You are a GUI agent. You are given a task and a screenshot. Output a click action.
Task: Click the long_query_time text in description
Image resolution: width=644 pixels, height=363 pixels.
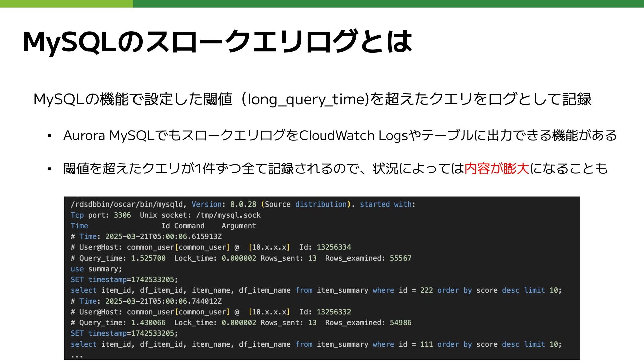click(306, 100)
